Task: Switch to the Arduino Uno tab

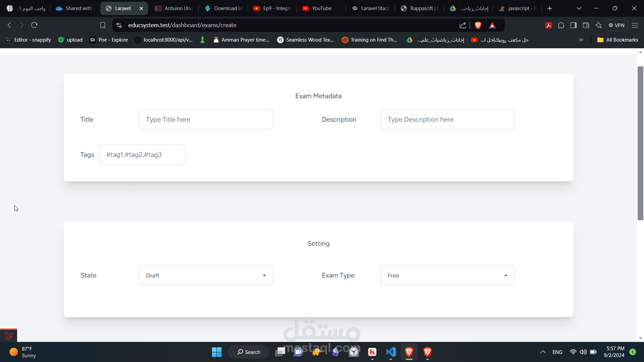Action: (174, 8)
